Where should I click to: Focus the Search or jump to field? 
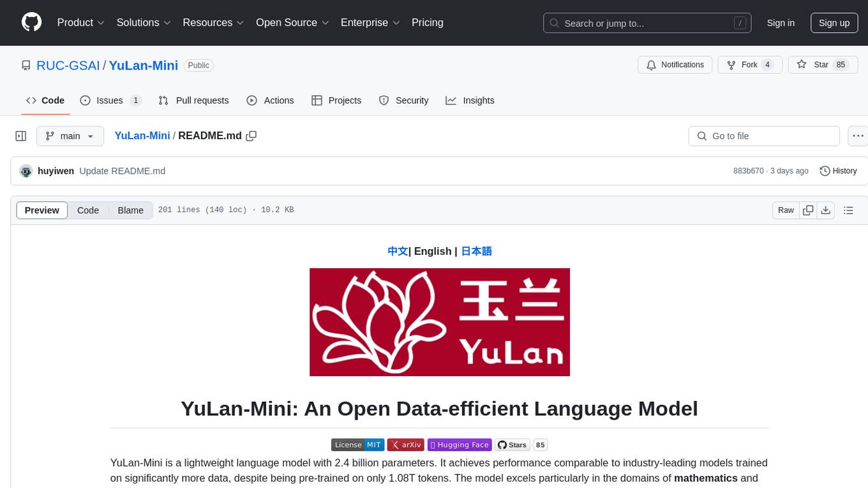(x=647, y=23)
